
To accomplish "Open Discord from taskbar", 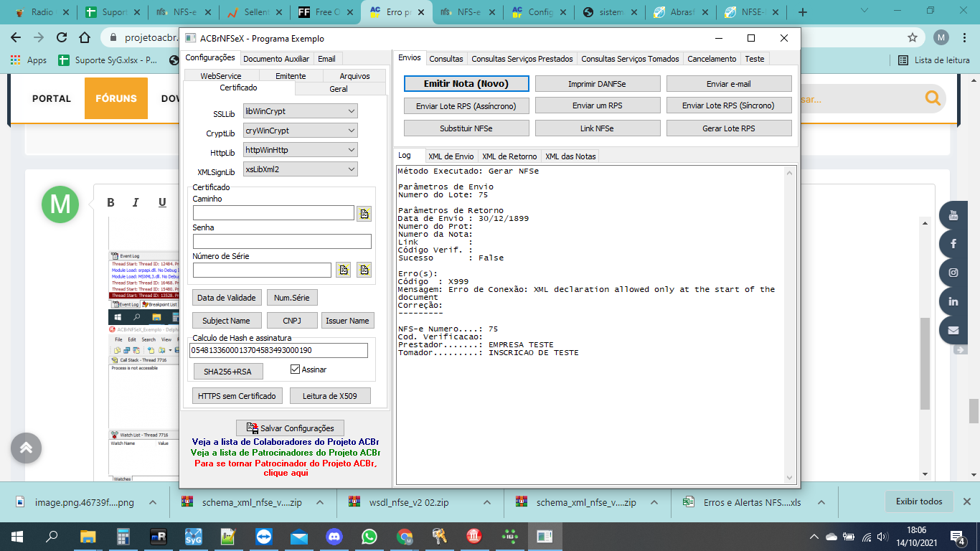I will (334, 536).
